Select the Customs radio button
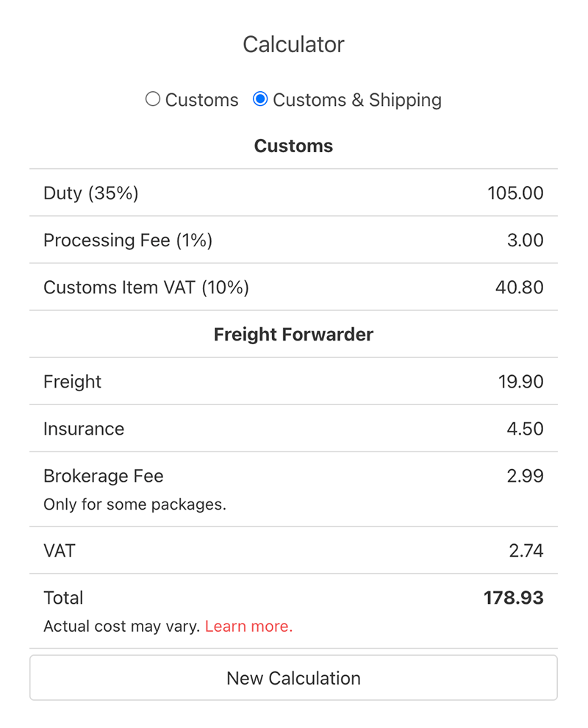 click(153, 99)
